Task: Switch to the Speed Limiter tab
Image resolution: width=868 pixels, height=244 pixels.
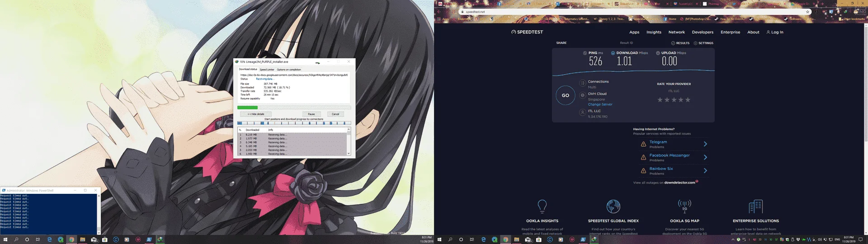Action: 267,70
